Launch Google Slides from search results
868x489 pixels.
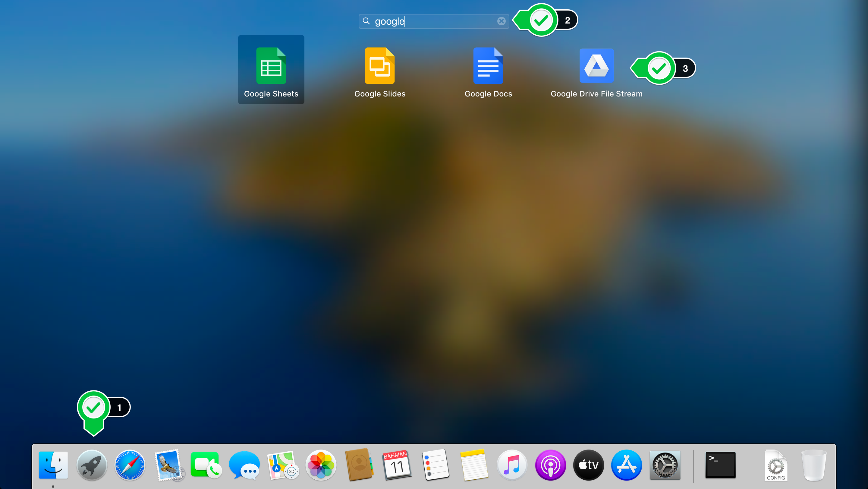379,66
